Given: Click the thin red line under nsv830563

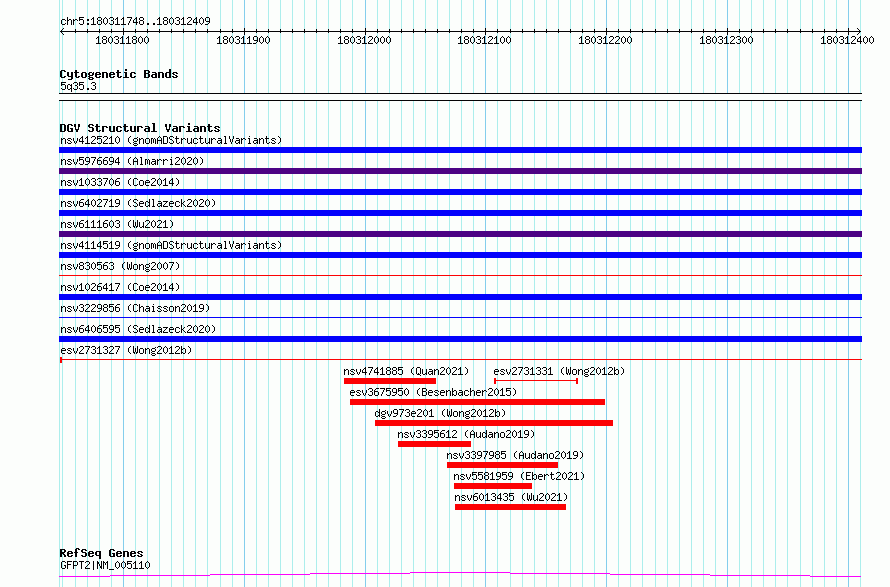Looking at the screenshot, I should [x=460, y=275].
